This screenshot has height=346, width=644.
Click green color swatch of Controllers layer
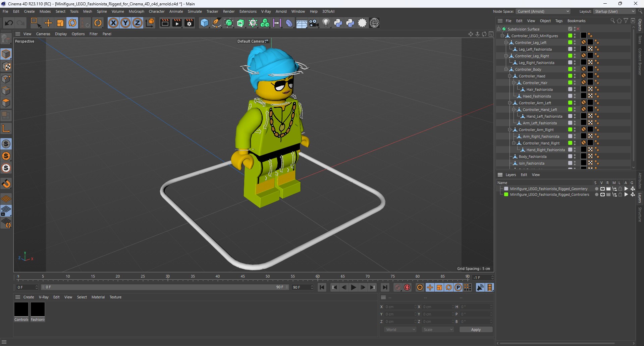click(x=506, y=194)
